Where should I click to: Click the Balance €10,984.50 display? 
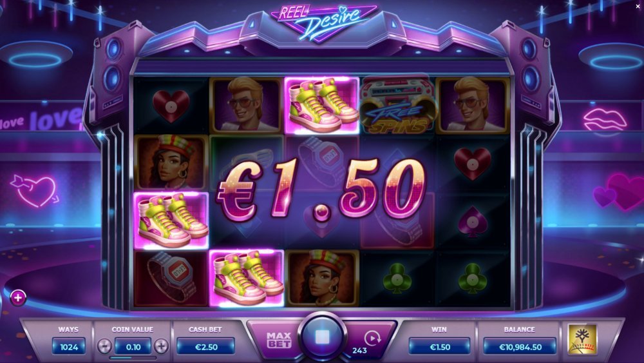click(x=520, y=346)
